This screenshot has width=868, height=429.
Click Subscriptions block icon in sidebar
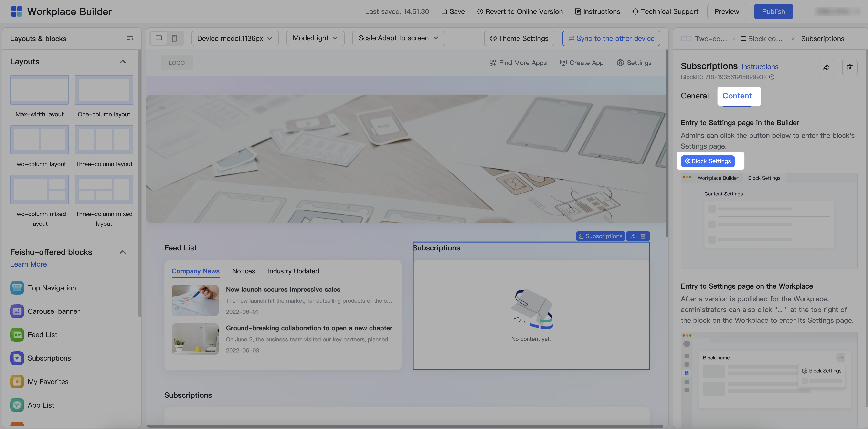click(x=17, y=358)
